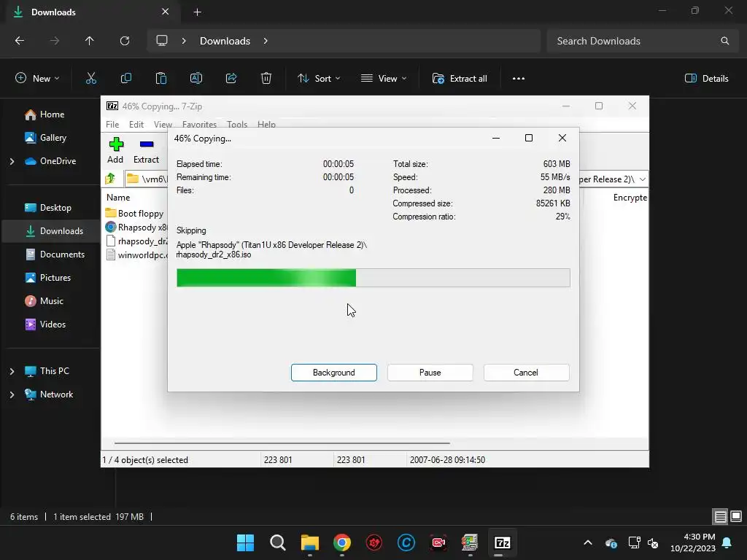Select the Boot floppy folder in 7-Zip
Screen dimensions: 747x560
pos(134,214)
